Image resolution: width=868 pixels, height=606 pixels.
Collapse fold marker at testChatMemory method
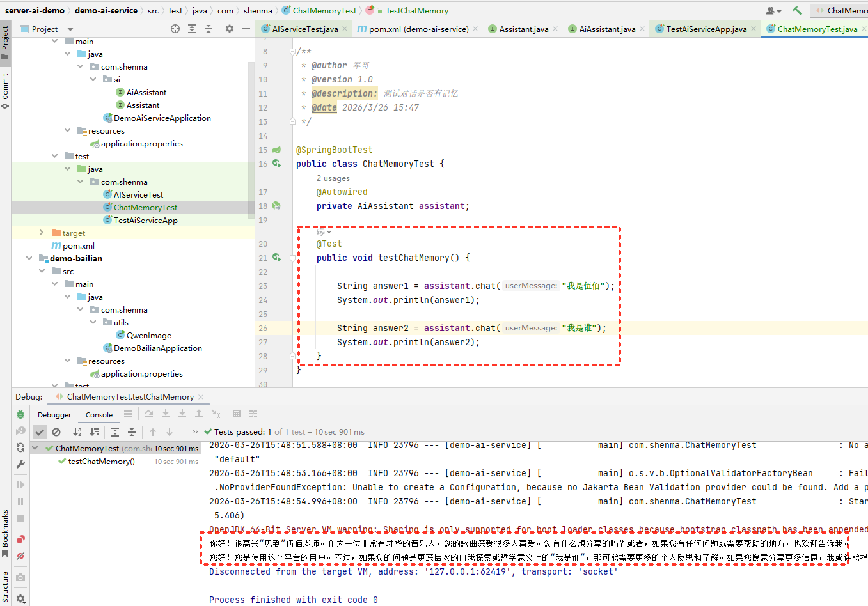coord(292,258)
